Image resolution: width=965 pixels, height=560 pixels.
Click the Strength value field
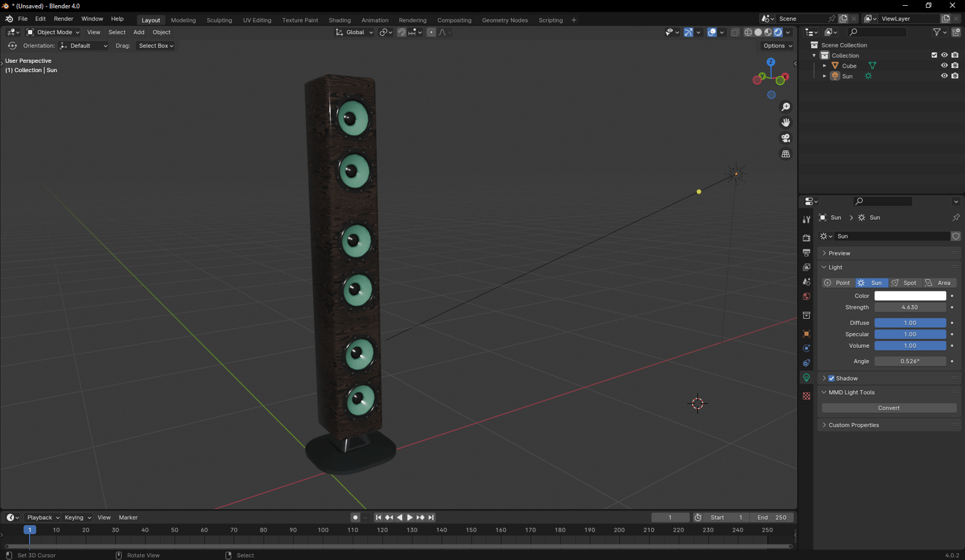910,307
